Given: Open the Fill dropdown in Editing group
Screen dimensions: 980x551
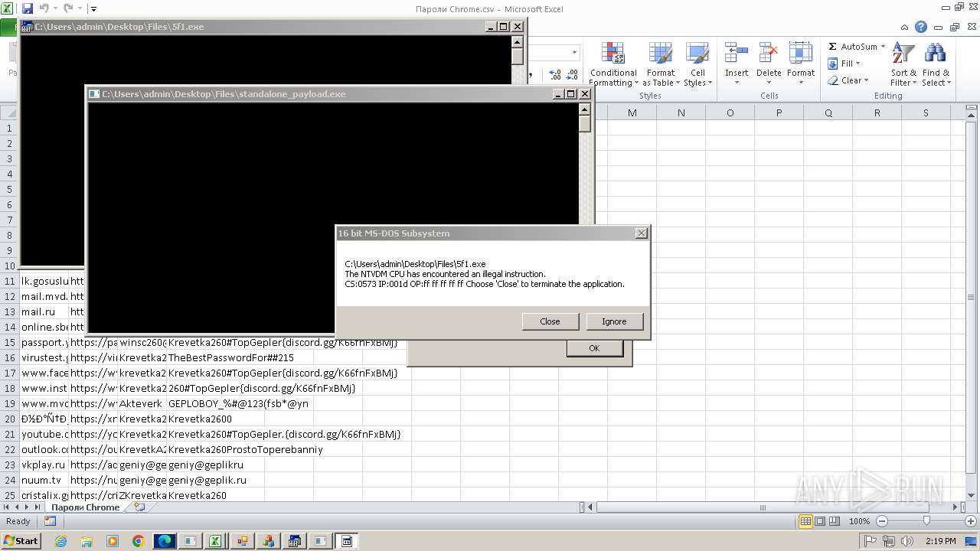Looking at the screenshot, I should (x=844, y=64).
